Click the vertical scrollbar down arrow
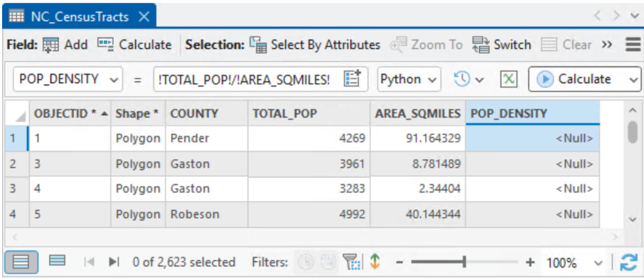This screenshot has width=644, height=279. (x=633, y=219)
